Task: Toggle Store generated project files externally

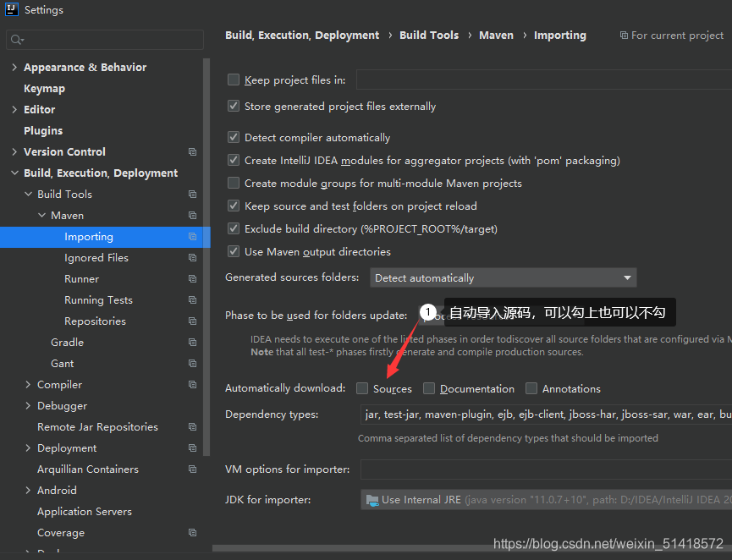Action: 234,106
